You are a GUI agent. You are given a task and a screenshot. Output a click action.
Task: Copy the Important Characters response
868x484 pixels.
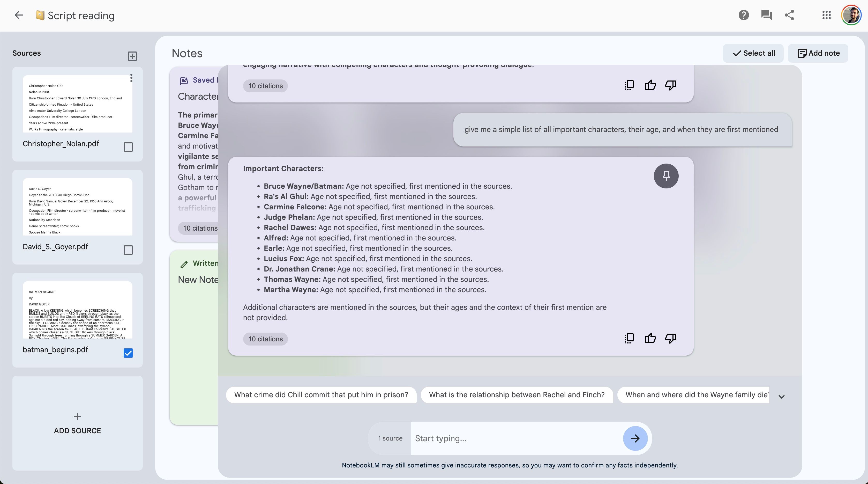[629, 338]
